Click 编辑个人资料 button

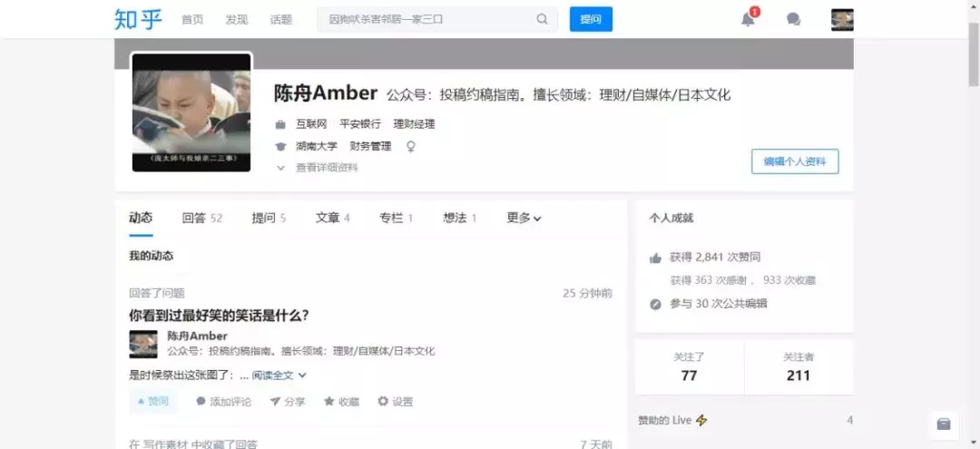click(x=795, y=161)
